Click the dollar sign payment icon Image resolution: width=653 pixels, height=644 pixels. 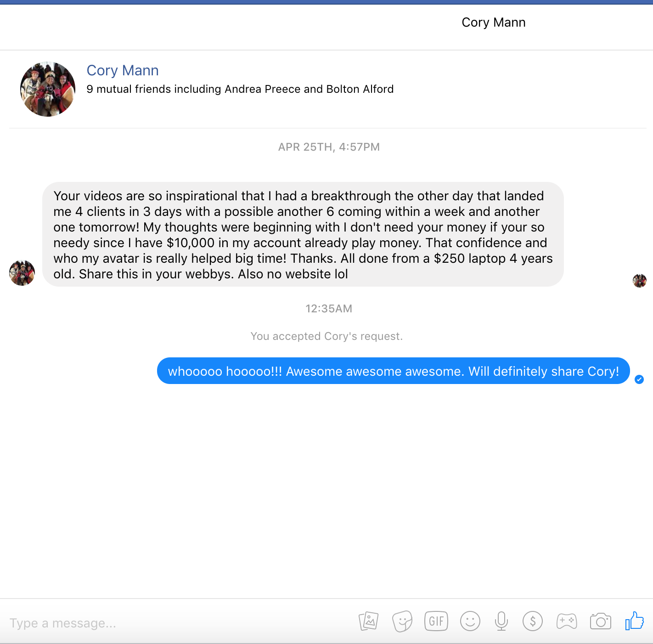(x=533, y=621)
